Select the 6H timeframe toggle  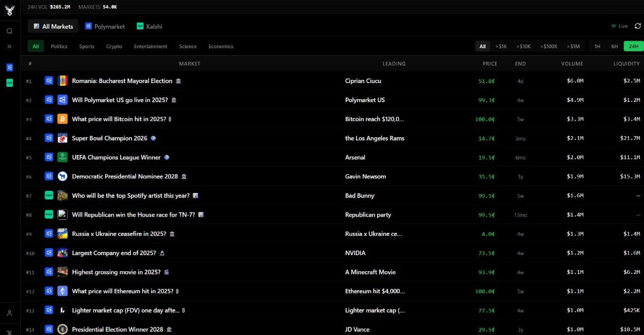pos(614,47)
